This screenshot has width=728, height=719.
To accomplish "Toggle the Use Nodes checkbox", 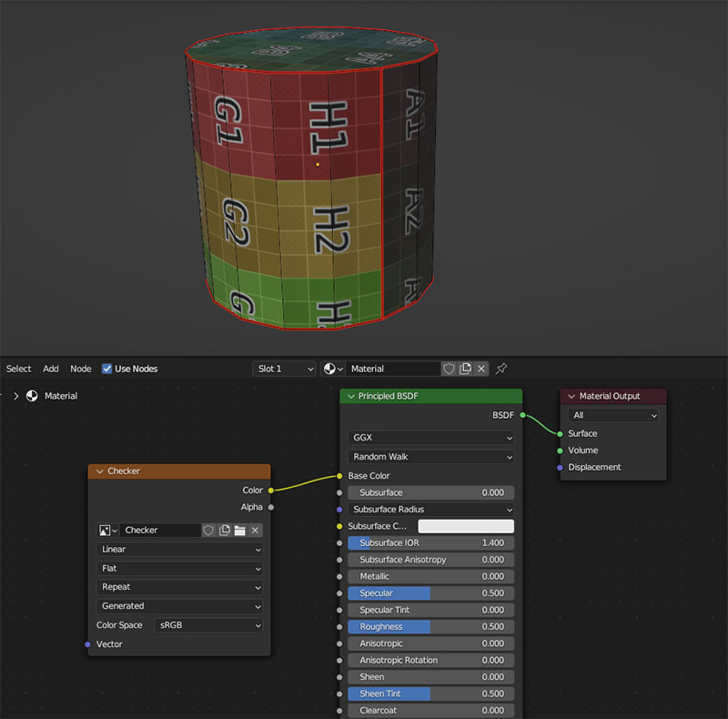I will tap(106, 369).
